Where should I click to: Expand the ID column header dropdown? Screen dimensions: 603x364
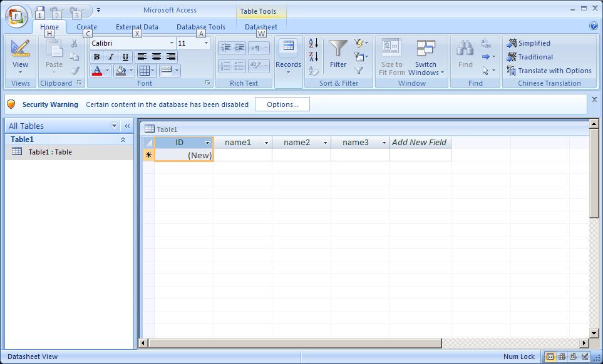tap(208, 143)
